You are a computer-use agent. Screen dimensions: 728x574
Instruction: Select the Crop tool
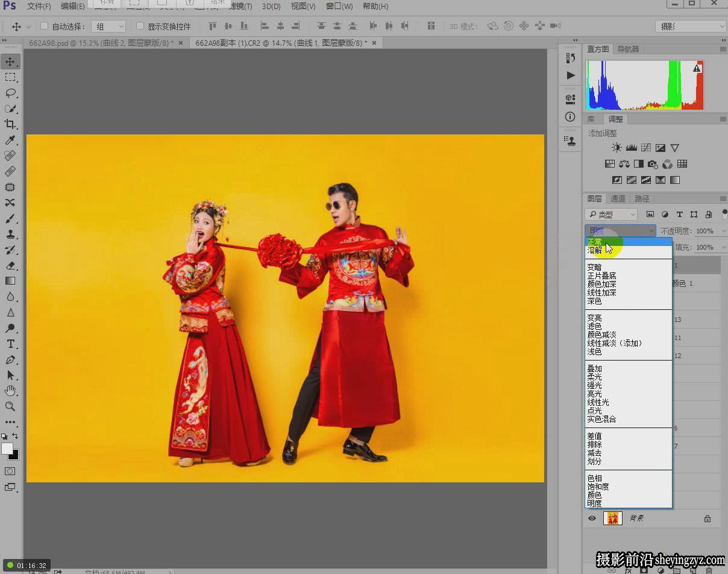[x=10, y=124]
